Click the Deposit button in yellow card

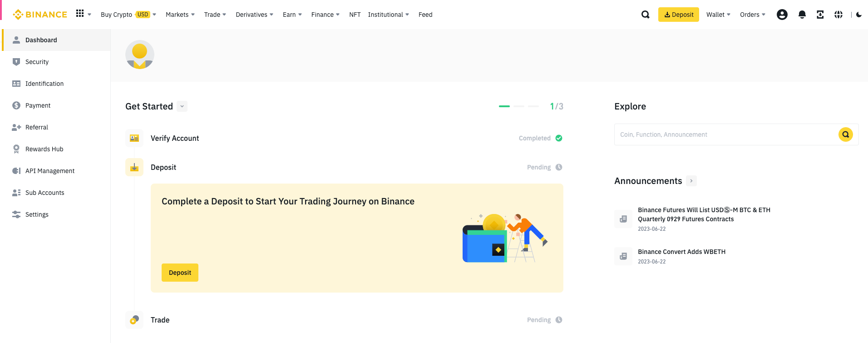tap(180, 273)
